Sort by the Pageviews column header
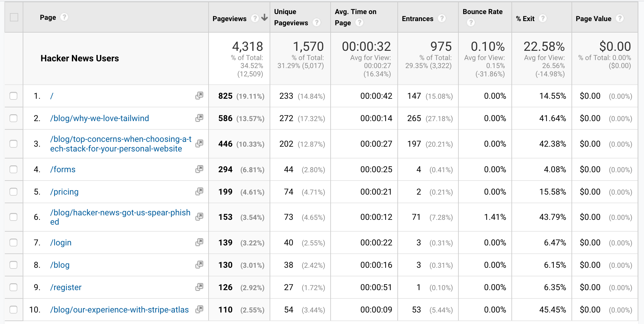Screen dimensions: 644x324 pos(229,19)
